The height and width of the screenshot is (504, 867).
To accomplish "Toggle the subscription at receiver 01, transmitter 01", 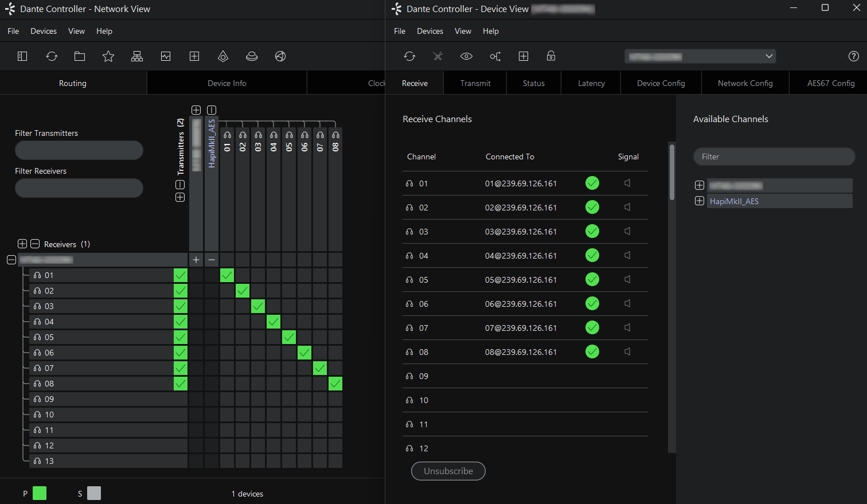I will [227, 275].
